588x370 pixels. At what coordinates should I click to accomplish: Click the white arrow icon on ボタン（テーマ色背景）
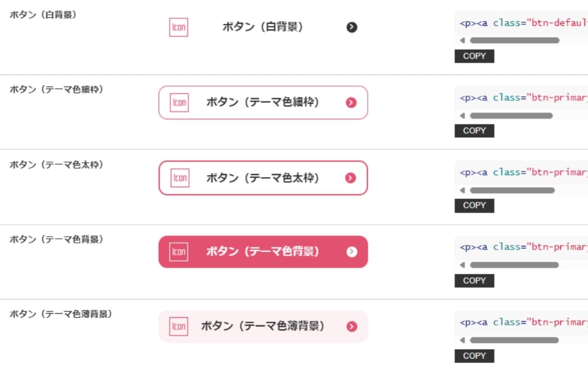(352, 252)
